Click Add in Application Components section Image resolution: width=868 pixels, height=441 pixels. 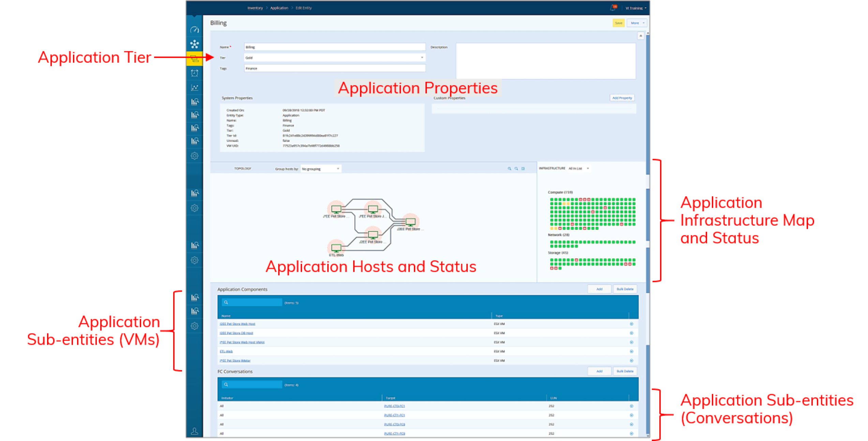pos(599,289)
